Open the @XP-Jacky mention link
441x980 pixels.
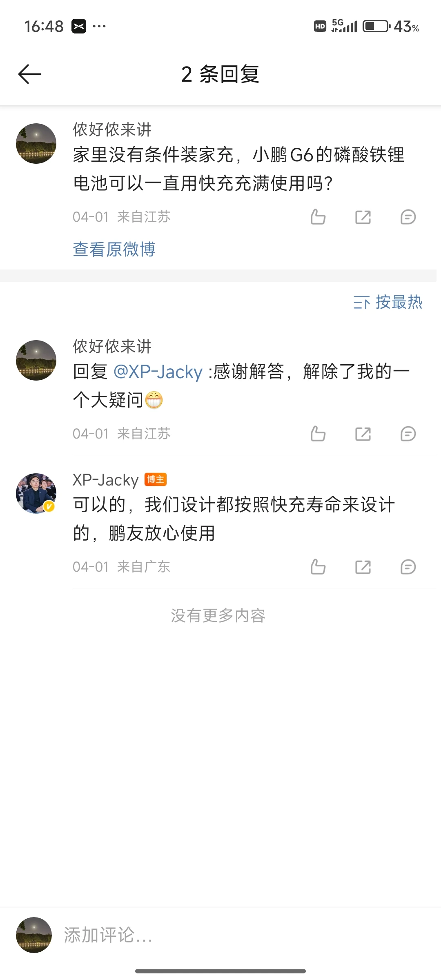pyautogui.click(x=158, y=372)
